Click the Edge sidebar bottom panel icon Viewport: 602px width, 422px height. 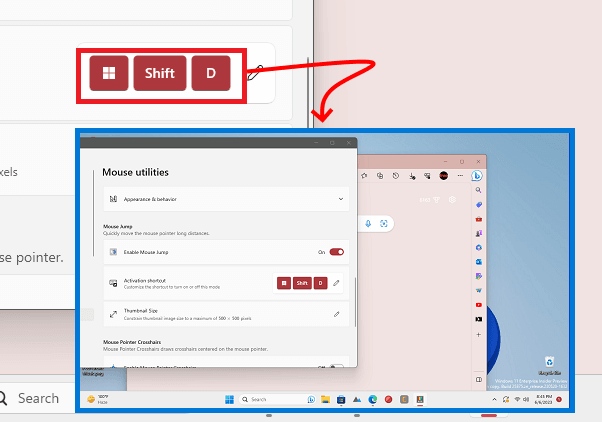[x=478, y=379]
